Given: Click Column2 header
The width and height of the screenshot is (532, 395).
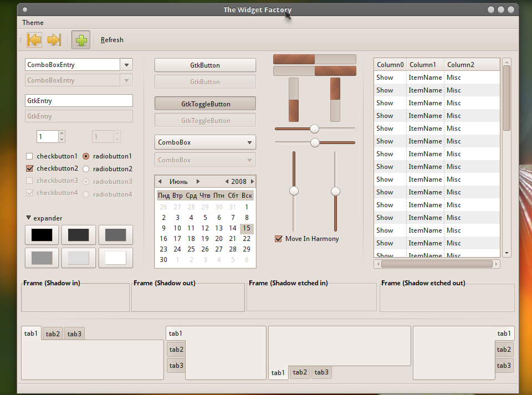Looking at the screenshot, I should (472, 65).
